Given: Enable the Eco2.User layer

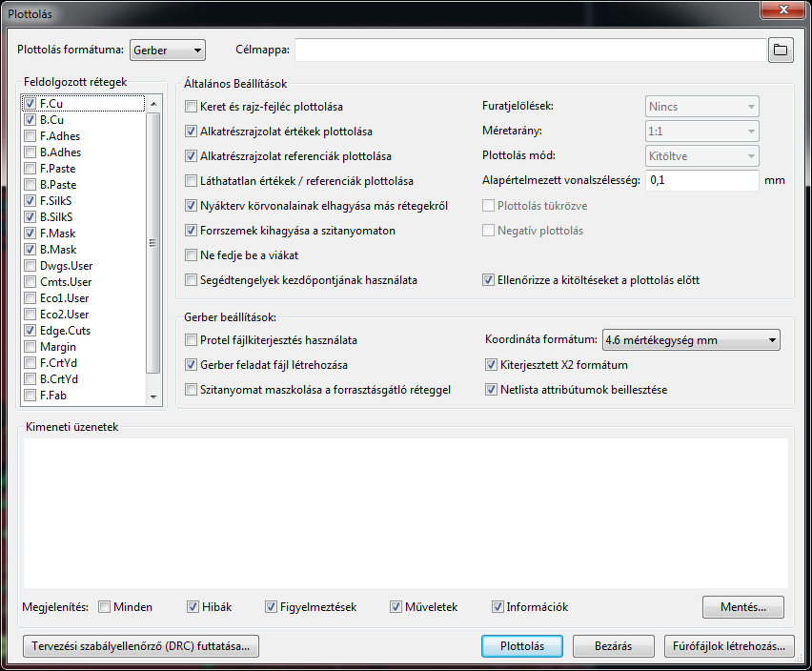Looking at the screenshot, I should pyautogui.click(x=30, y=315).
